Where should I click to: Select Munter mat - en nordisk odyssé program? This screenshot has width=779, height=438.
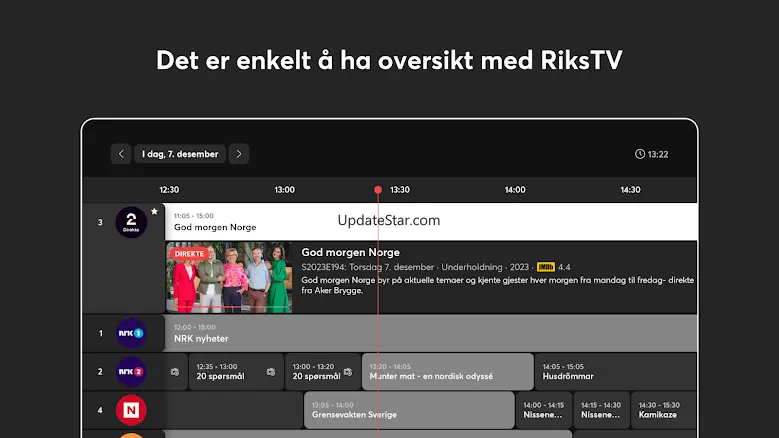tap(448, 371)
